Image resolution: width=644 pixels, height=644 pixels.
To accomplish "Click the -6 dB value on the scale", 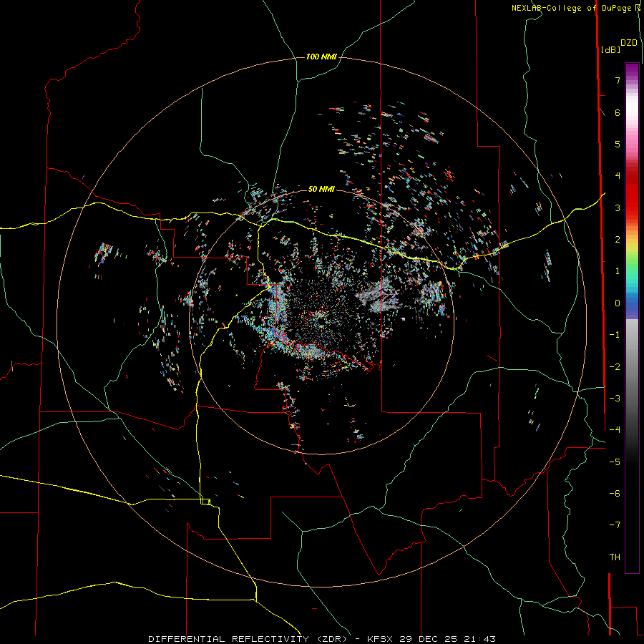I will point(615,494).
